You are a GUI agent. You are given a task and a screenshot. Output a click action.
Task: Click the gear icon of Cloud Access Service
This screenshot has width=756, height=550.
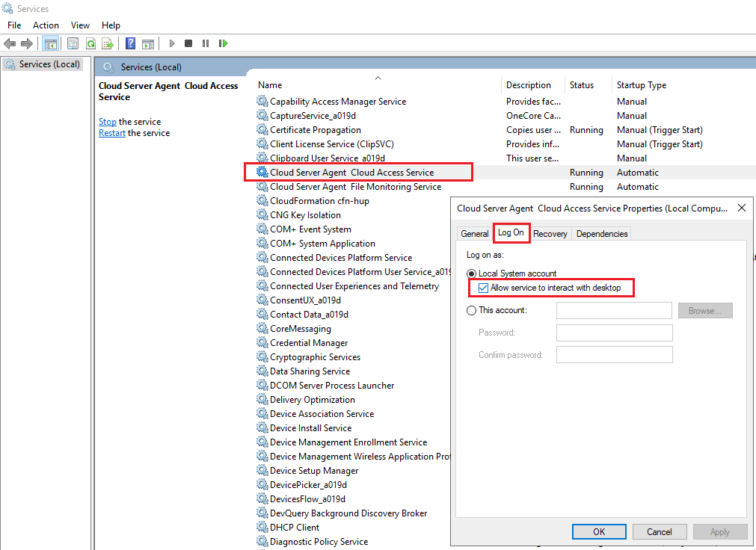point(262,172)
